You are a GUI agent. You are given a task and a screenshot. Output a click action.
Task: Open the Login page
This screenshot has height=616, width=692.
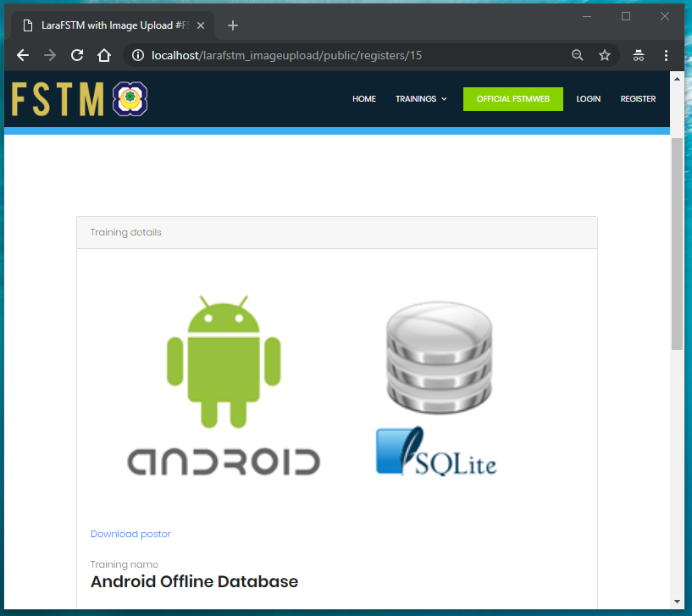tap(588, 99)
